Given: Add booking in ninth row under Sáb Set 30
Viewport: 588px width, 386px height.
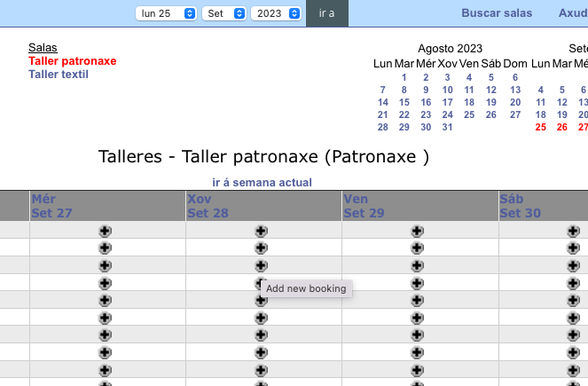Looking at the screenshot, I should pos(573,370).
